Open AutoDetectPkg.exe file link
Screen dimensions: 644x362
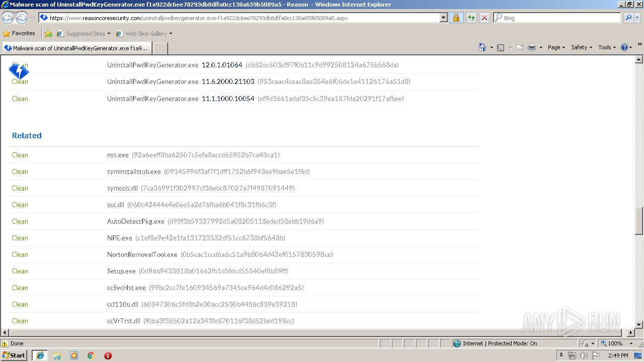pos(136,221)
